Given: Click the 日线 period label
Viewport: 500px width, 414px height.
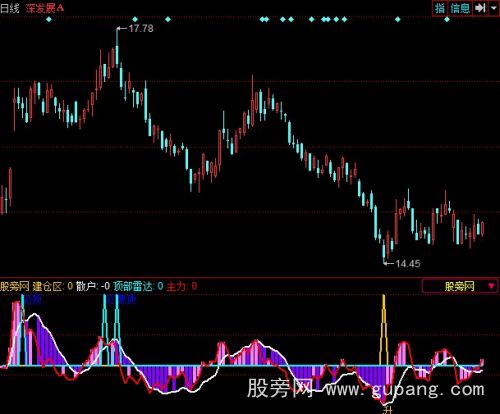Looking at the screenshot, I should [x=10, y=8].
